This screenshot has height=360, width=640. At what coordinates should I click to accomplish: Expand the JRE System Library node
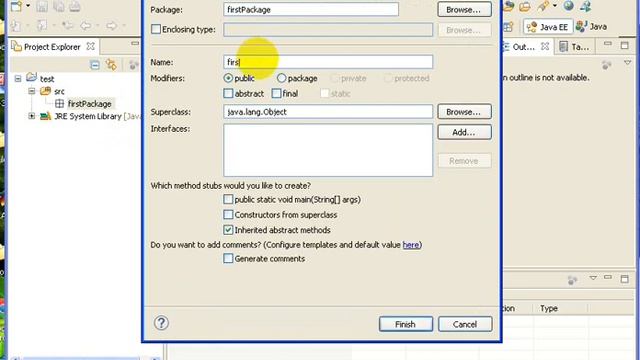(x=32, y=116)
